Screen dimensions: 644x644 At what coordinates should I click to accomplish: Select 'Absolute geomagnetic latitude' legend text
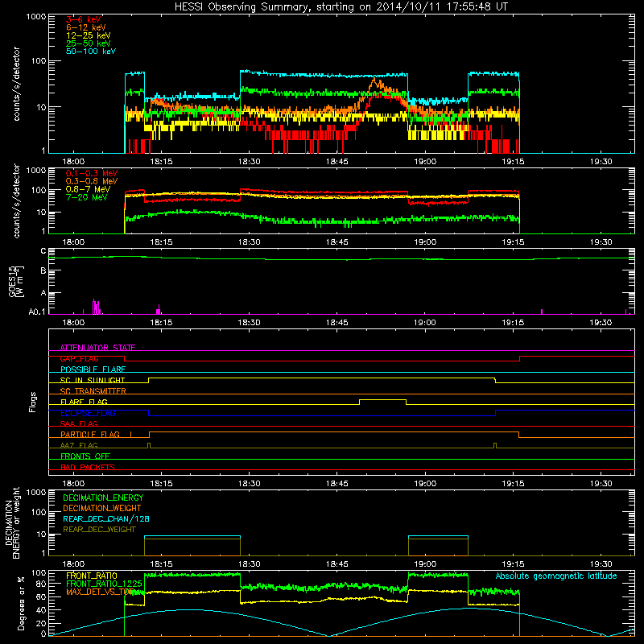point(556,576)
